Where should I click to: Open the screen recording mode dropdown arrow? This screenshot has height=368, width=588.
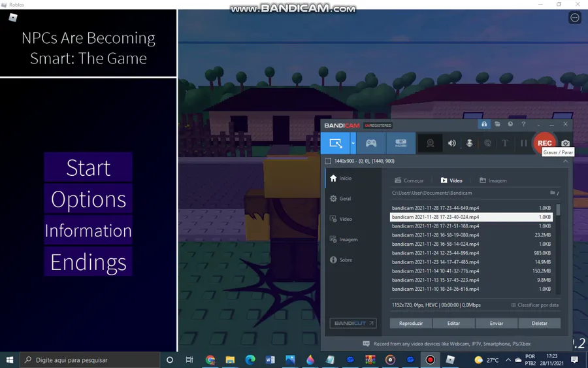(x=353, y=143)
